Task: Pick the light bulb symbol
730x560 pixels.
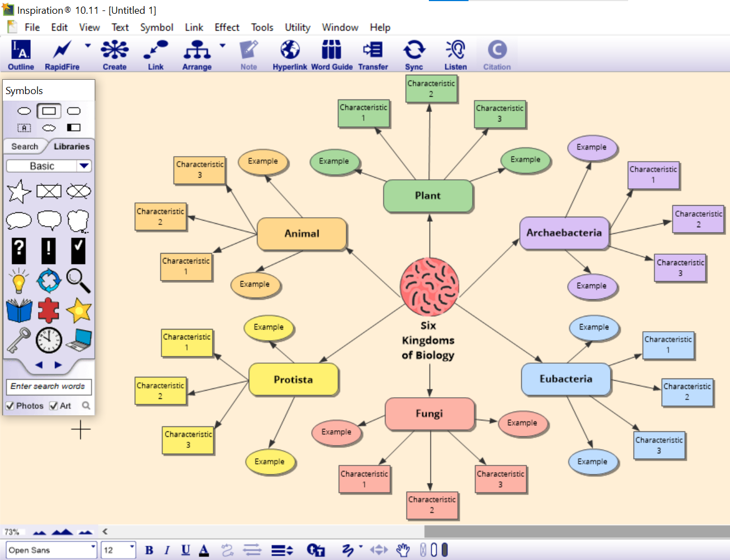Action: click(x=19, y=281)
